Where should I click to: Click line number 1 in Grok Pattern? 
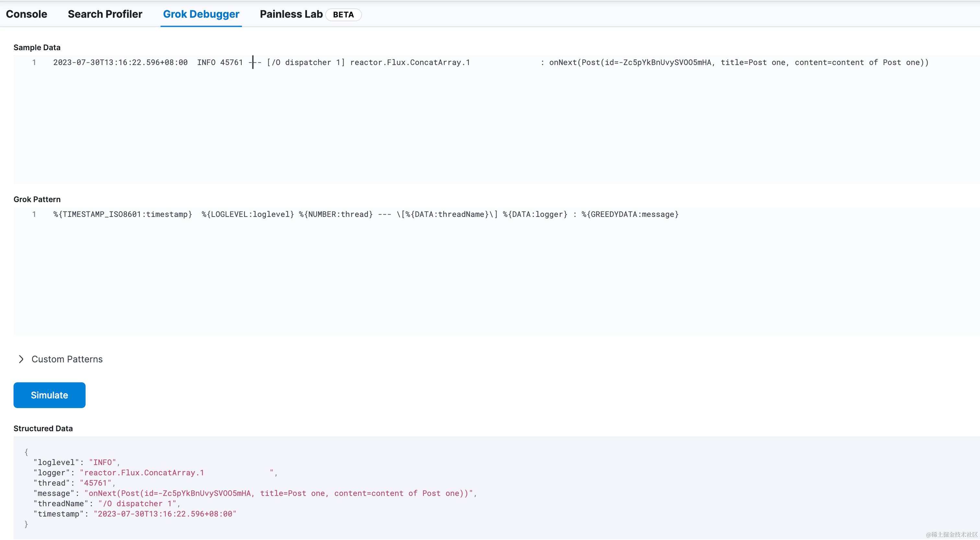pos(34,214)
